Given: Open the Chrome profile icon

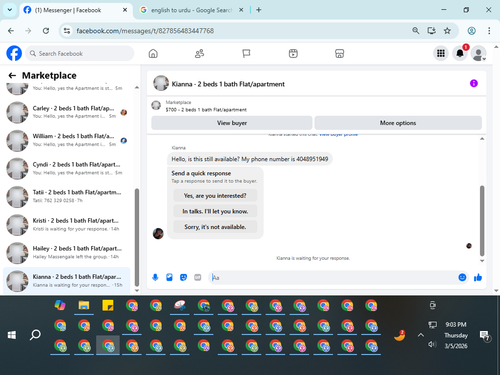Looking at the screenshot, I should point(471,31).
